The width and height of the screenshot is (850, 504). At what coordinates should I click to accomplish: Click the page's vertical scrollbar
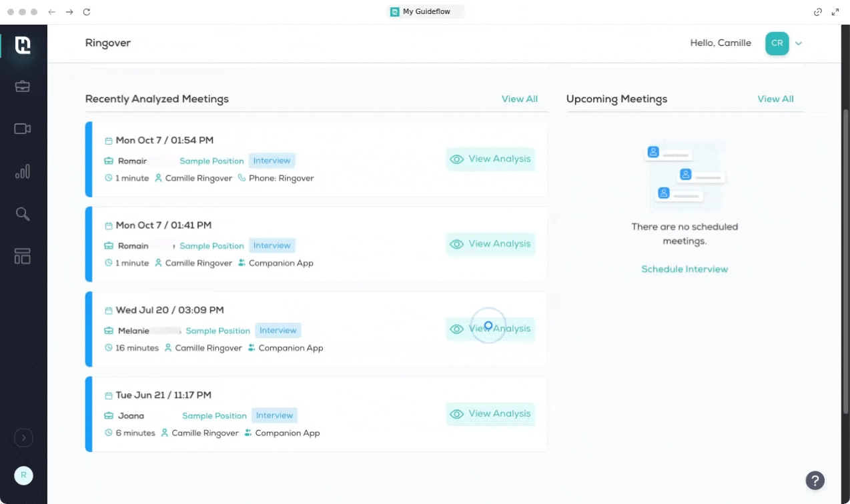(x=845, y=200)
